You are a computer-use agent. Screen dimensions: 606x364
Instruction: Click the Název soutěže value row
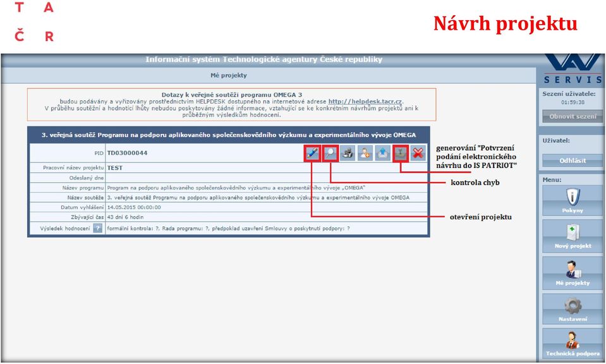click(258, 197)
